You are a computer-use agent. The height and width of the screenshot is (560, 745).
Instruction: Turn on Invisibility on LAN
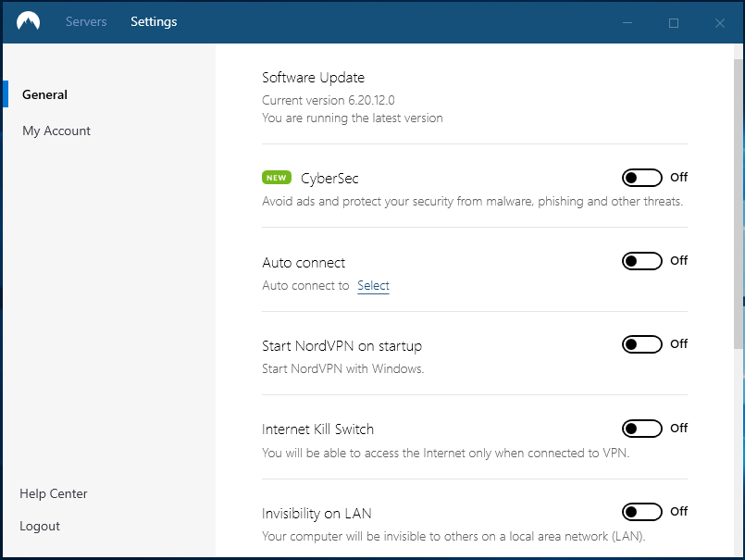pos(642,512)
